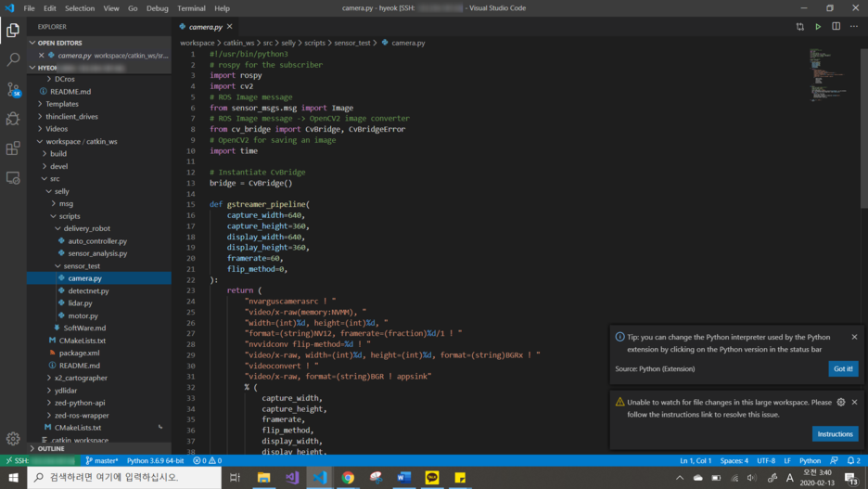
Task: Open the Windows Start menu
Action: (13, 477)
